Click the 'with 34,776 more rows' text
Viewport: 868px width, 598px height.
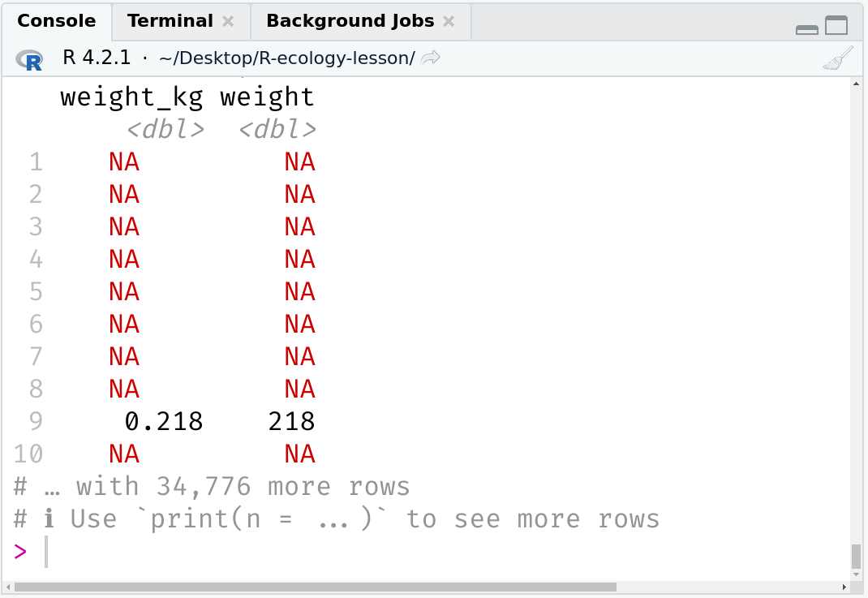243,487
